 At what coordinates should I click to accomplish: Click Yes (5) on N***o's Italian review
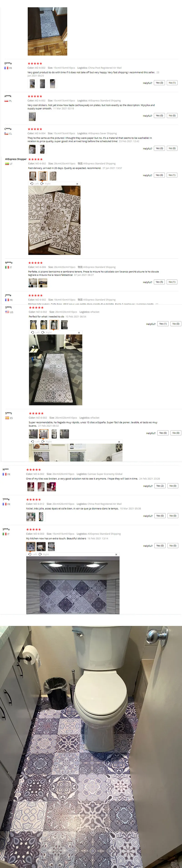tap(159, 282)
